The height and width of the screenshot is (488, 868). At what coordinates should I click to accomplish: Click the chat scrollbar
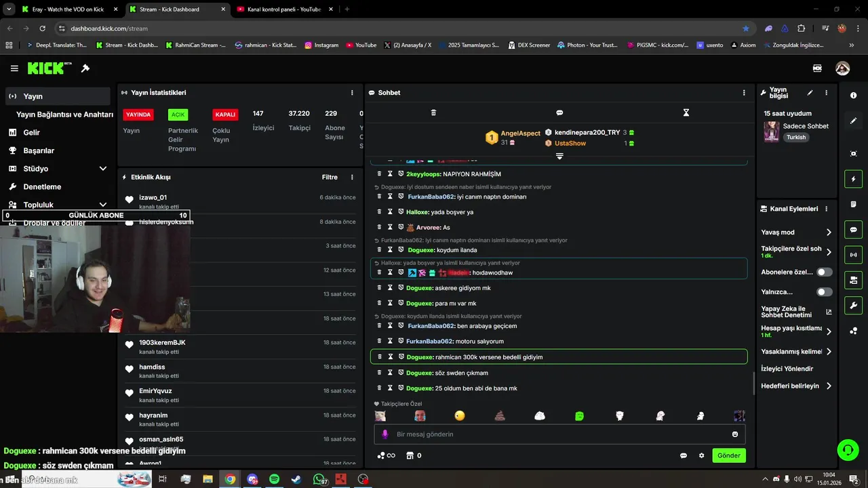tap(753, 384)
